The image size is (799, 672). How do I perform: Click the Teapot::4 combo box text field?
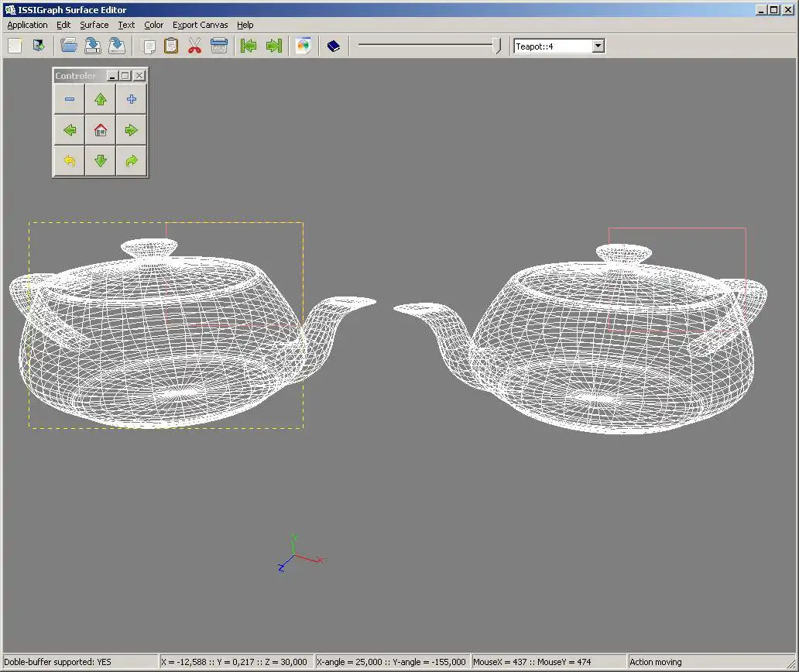(553, 46)
